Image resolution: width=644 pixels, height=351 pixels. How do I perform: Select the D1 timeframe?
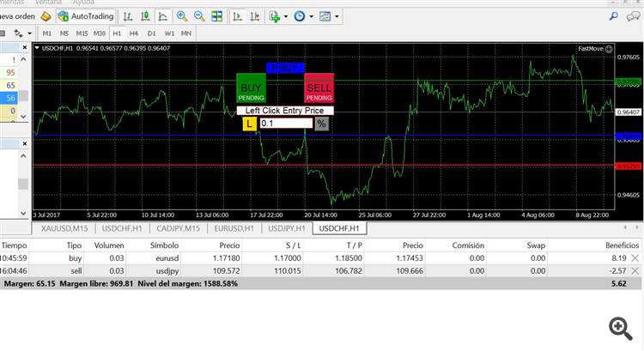click(x=151, y=33)
